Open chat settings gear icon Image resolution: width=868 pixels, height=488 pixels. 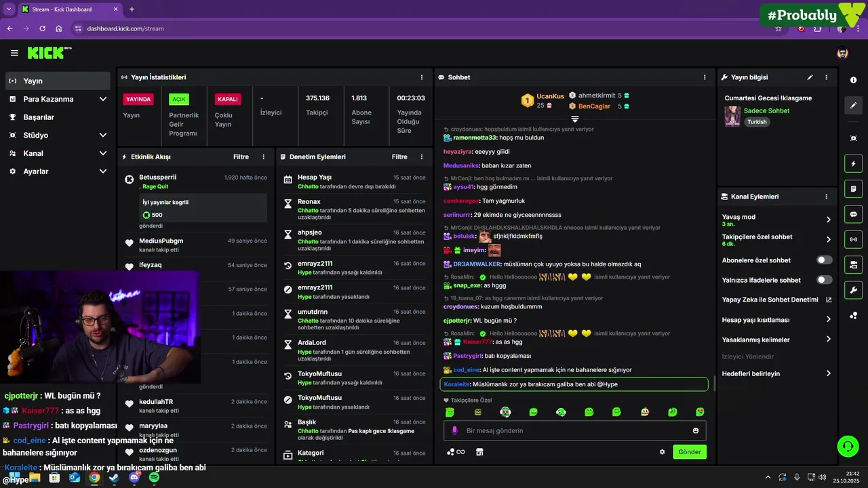[663, 452]
